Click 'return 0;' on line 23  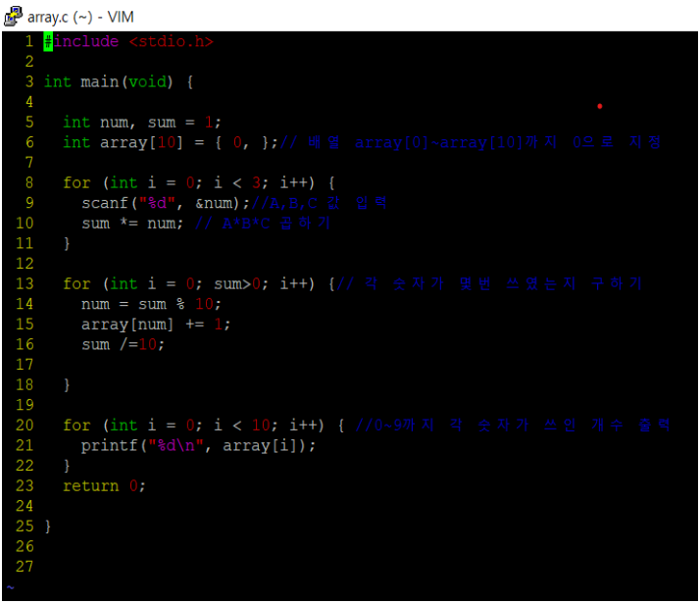point(105,485)
